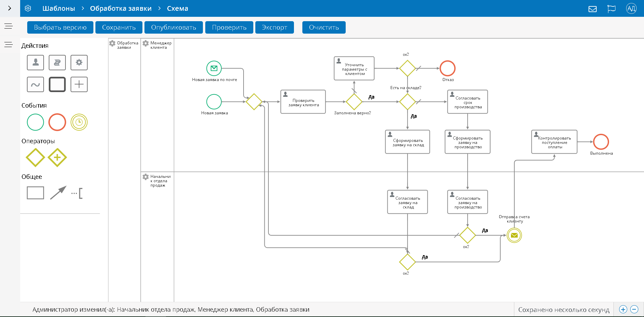644x317 pixels.
Task: Pick the timer event icon in palette
Action: [79, 122]
